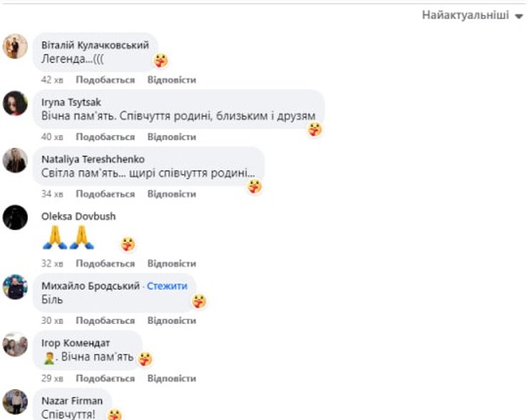Reply to Iryna Tsytsak's comment with Відповісти

click(x=172, y=137)
